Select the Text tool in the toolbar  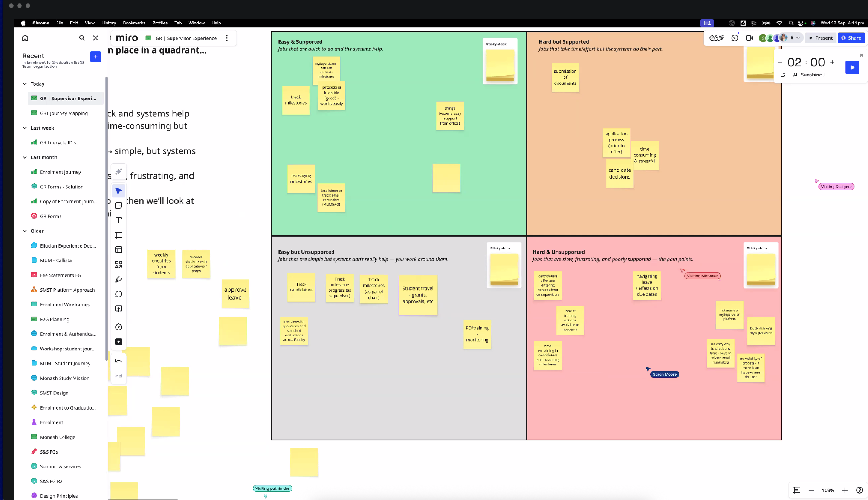click(x=119, y=221)
